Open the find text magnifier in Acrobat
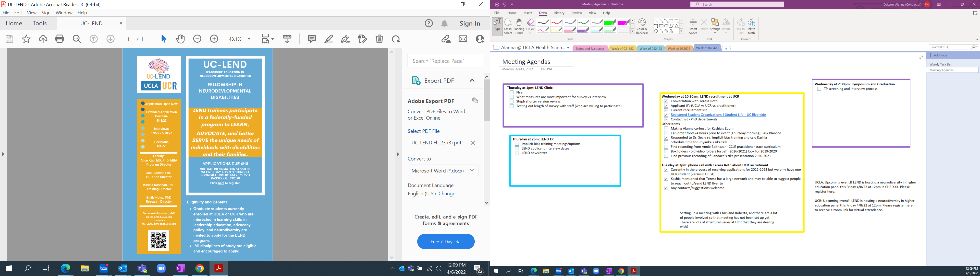980x276 pixels. click(x=77, y=39)
